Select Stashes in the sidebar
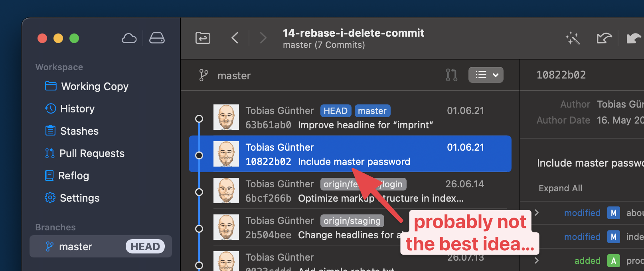 pos(79,131)
